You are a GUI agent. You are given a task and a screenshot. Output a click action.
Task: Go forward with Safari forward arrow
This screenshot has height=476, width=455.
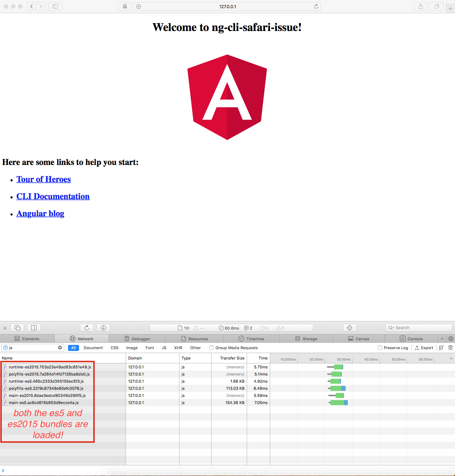(41, 6)
